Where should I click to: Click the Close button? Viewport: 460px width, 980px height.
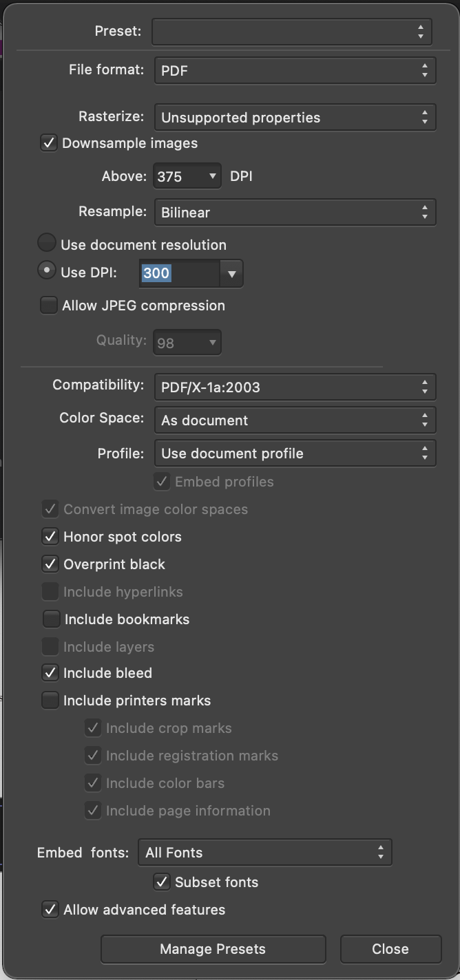tap(390, 949)
